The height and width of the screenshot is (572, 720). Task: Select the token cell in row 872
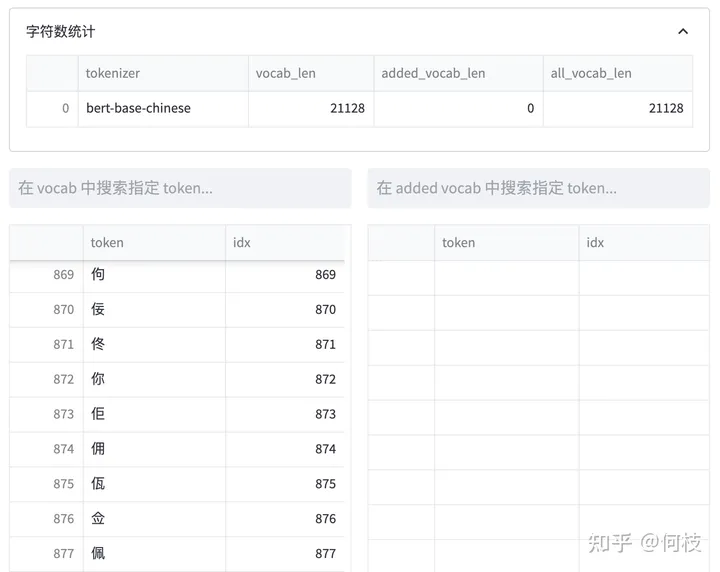point(154,379)
